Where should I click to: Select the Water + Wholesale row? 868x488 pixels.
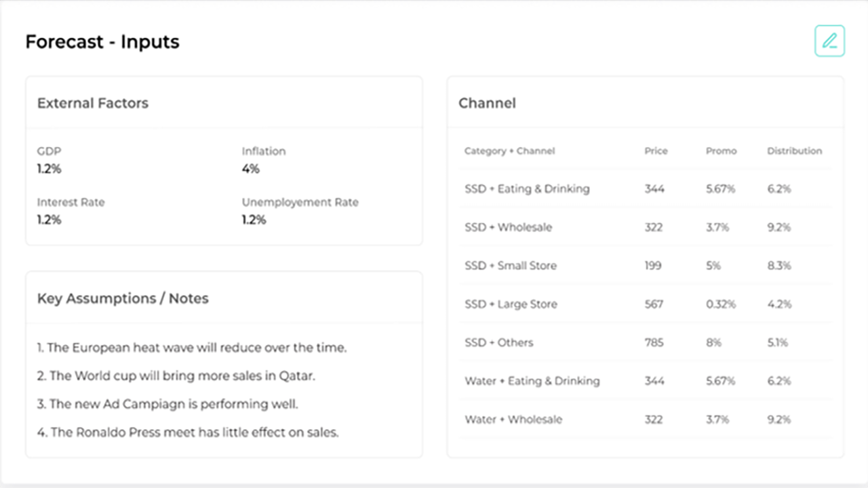tap(513, 420)
